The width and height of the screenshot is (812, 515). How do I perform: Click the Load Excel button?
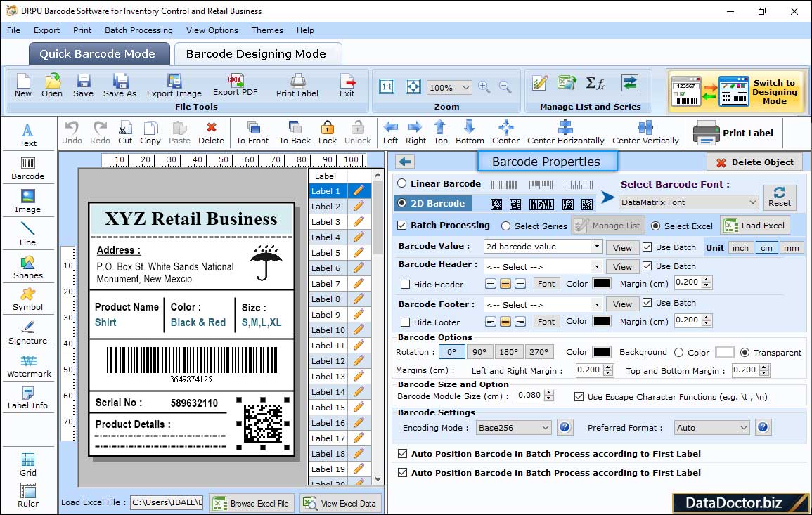pyautogui.click(x=755, y=226)
